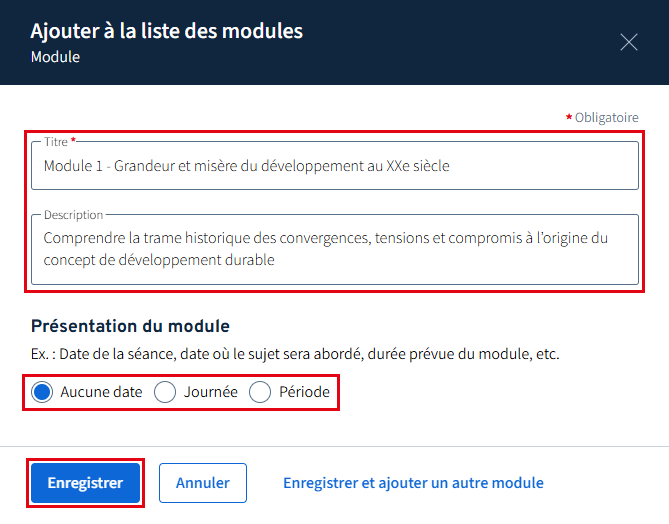Click the Module subtitle in the header

pos(55,57)
